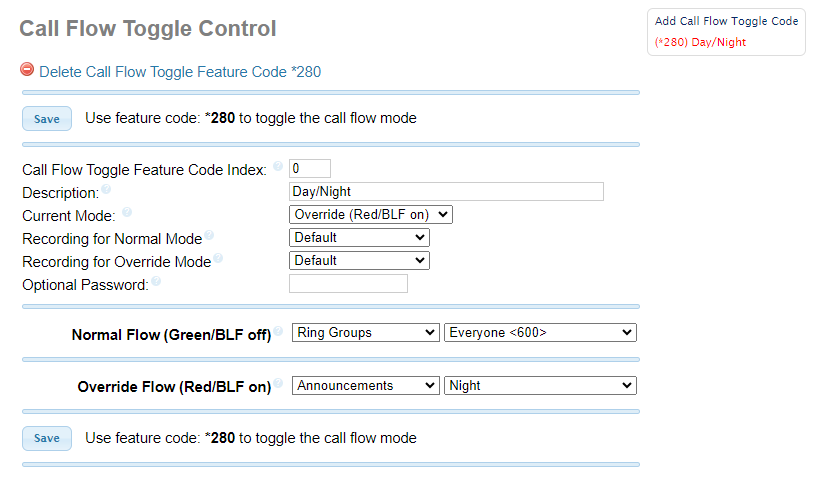Open Add Call Flow Toggle Code link
The width and height of the screenshot is (821, 491).
726,21
